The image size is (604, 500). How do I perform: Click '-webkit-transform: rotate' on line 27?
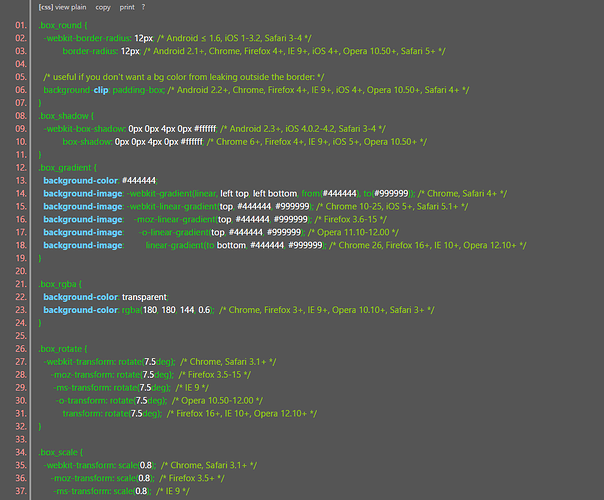92,362
